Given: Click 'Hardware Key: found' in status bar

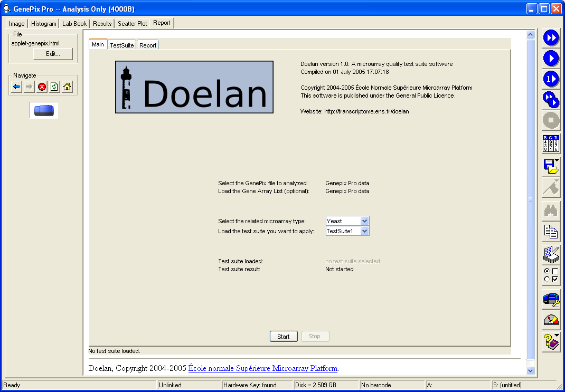Looking at the screenshot, I should (x=250, y=385).
